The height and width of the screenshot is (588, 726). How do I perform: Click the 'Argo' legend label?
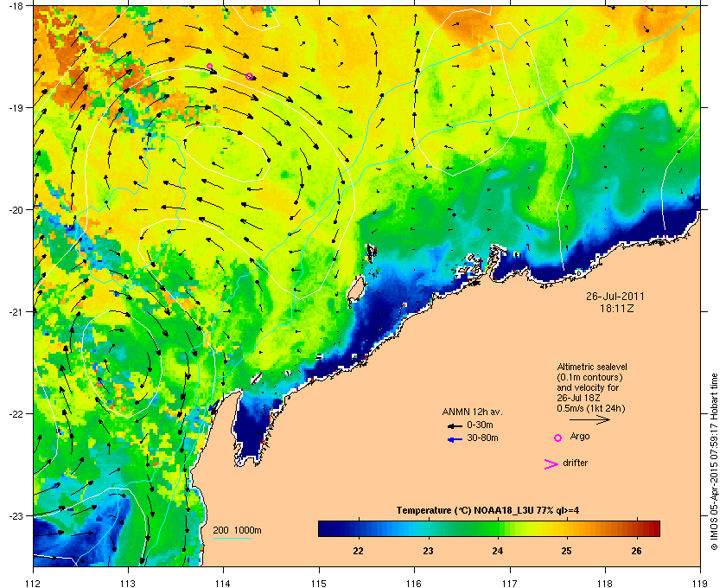(580, 436)
